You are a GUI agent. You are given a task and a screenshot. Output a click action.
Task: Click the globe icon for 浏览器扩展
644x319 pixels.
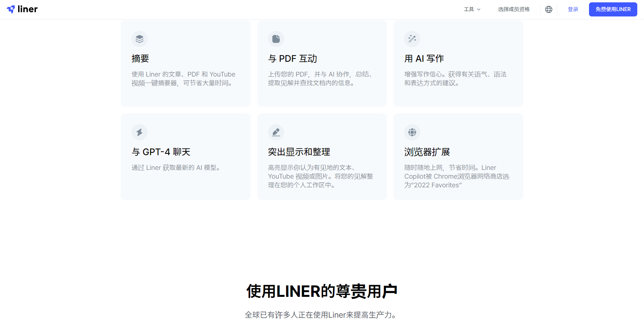click(412, 132)
